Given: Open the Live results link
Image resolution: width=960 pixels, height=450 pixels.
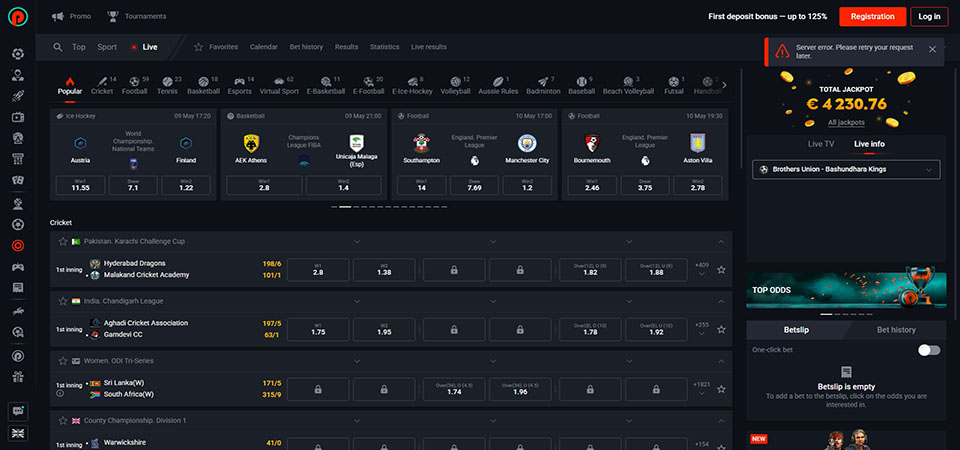Looking at the screenshot, I should (429, 47).
